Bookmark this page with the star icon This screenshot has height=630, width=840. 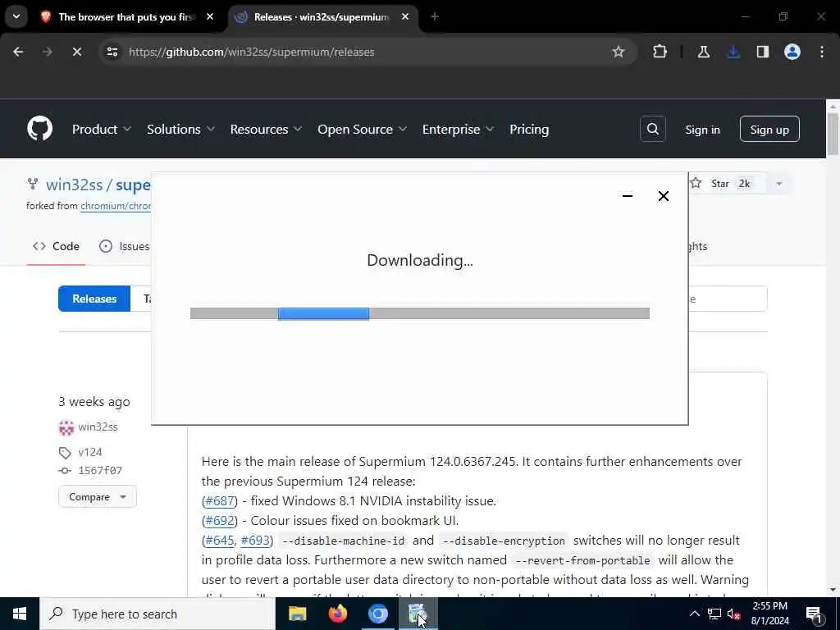[x=619, y=52]
